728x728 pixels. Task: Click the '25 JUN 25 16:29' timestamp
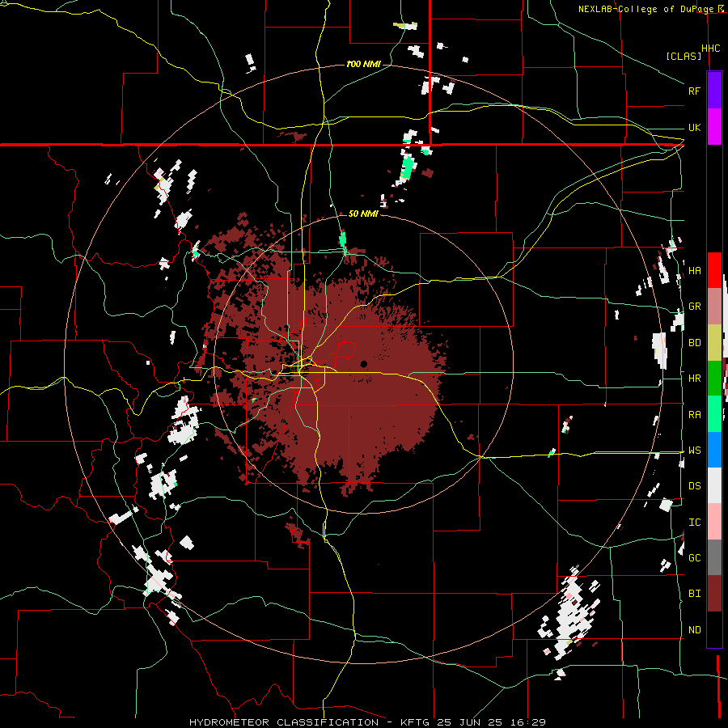[x=493, y=722]
